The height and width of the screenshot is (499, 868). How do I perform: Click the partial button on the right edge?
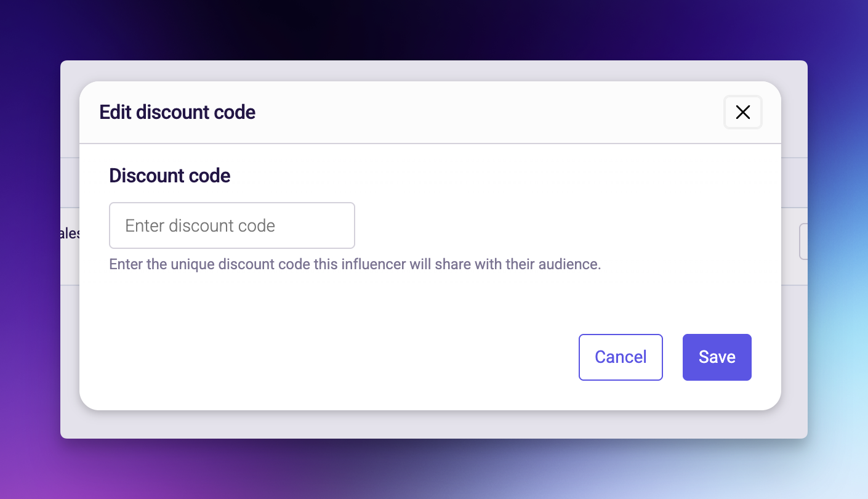pos(803,240)
